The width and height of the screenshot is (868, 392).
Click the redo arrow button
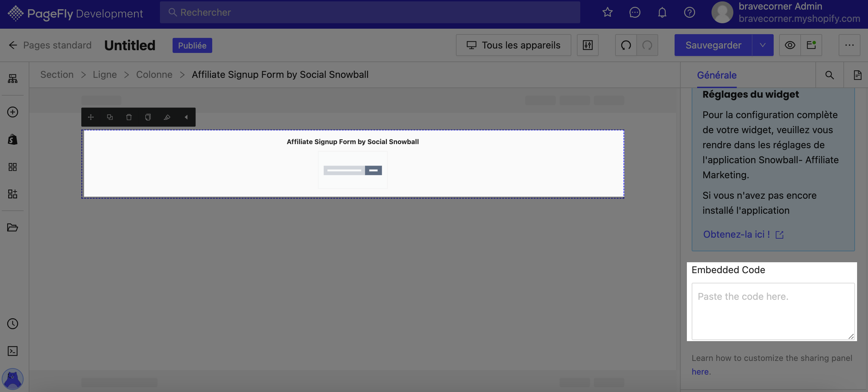[x=647, y=45]
